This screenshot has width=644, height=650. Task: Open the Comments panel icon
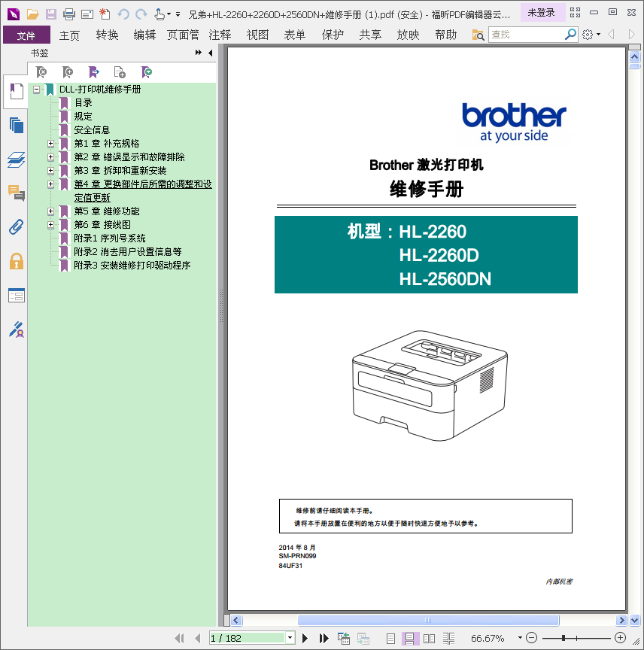[16, 193]
